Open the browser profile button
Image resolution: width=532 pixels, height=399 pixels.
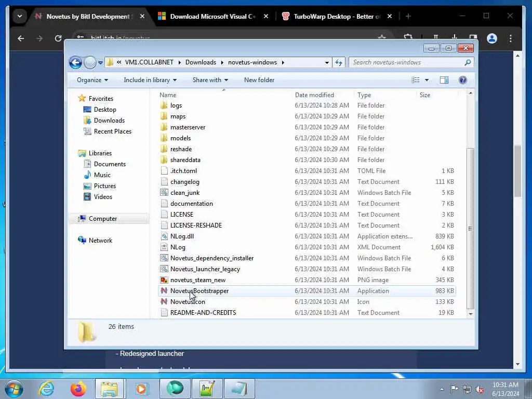point(491,38)
